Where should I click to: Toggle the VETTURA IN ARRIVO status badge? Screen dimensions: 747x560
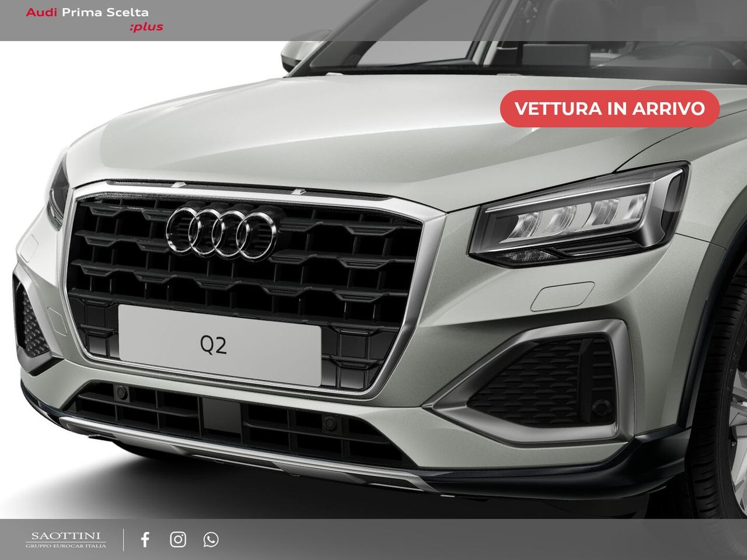(609, 107)
